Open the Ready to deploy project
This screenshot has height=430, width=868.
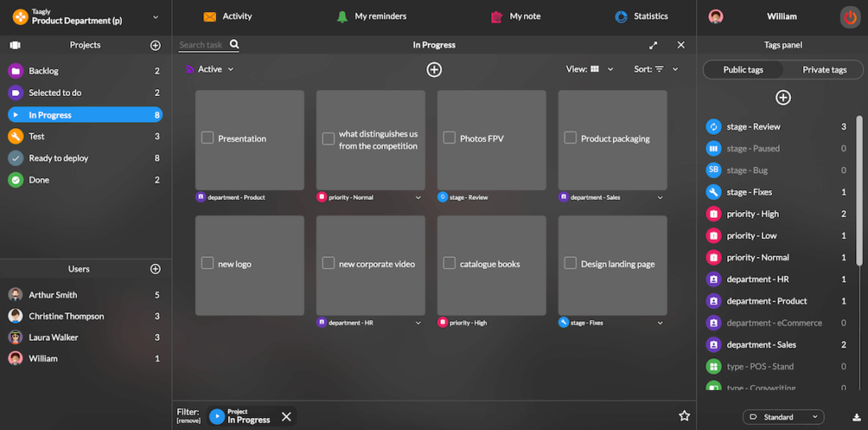coord(58,158)
